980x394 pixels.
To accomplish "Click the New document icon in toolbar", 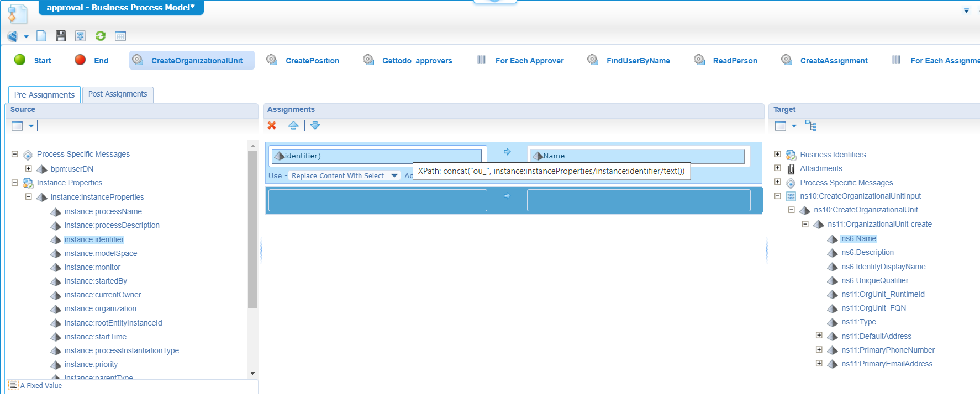I will (x=41, y=36).
